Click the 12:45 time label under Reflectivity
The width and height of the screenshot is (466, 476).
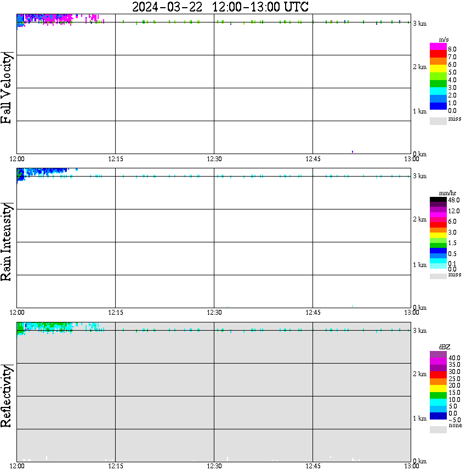(x=312, y=466)
